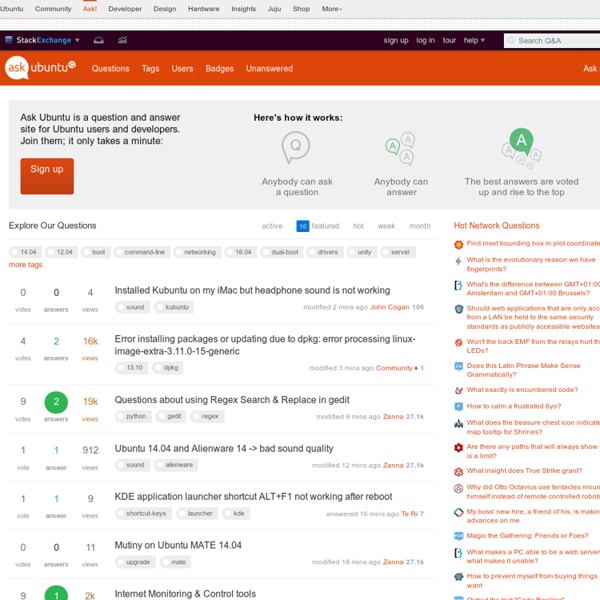The height and width of the screenshot is (600, 600).
Task: Click the more tags link
Action: click(x=25, y=265)
